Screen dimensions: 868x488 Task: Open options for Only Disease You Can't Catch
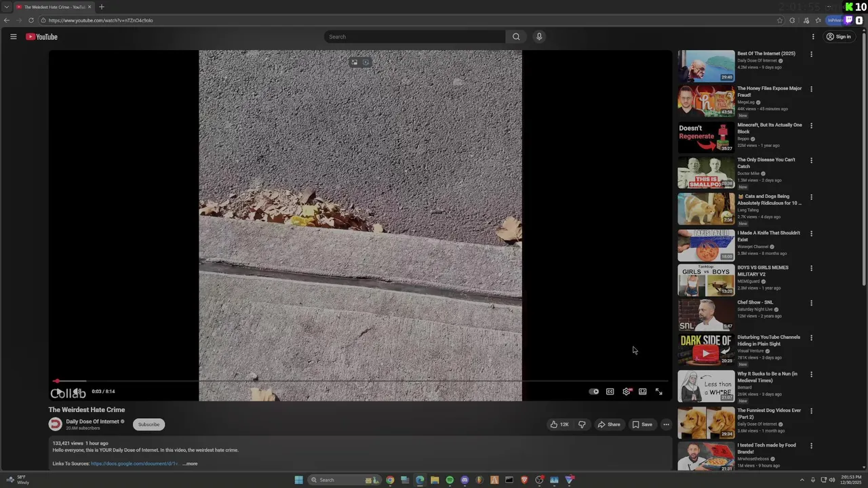[811, 161]
